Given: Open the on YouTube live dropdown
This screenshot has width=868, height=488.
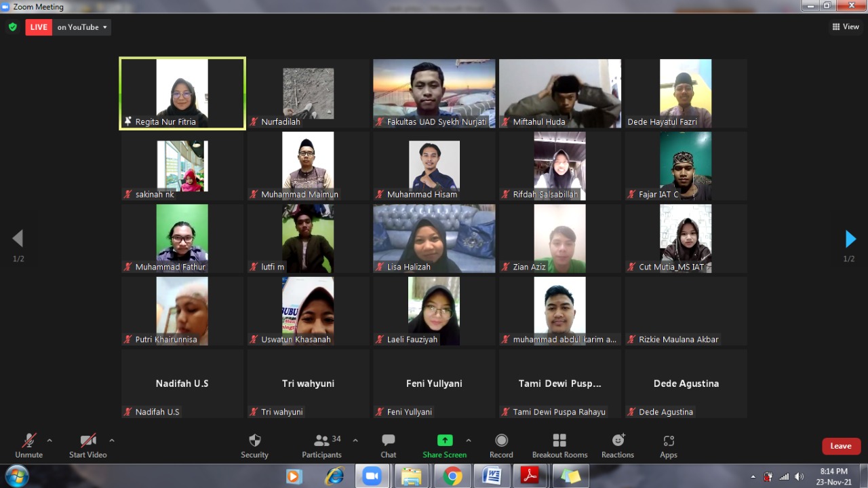Looking at the screenshot, I should pyautogui.click(x=82, y=27).
